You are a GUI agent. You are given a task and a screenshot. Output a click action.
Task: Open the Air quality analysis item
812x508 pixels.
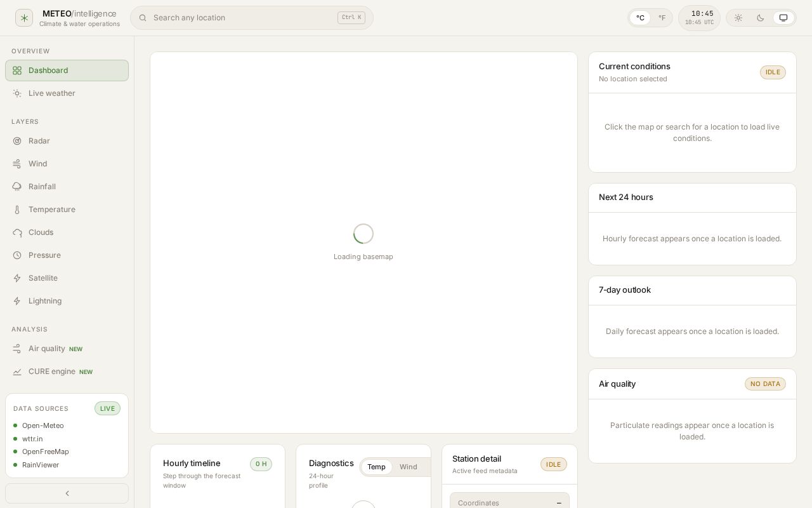67,349
